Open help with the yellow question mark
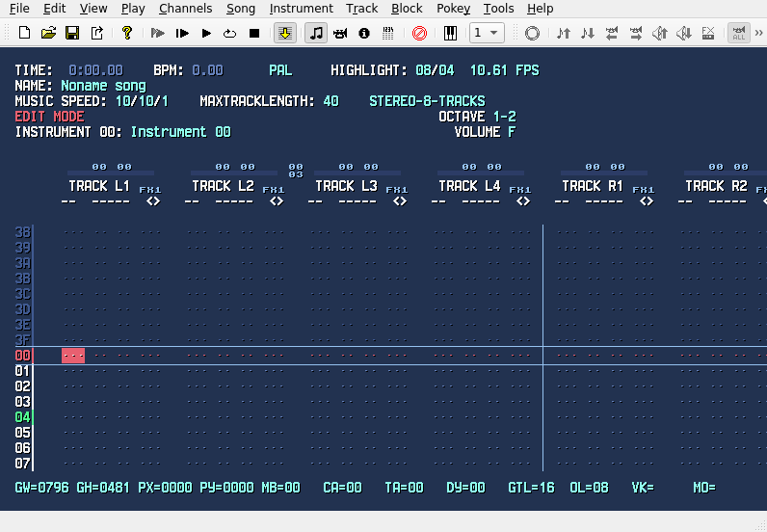This screenshot has height=532, width=767. (127, 33)
